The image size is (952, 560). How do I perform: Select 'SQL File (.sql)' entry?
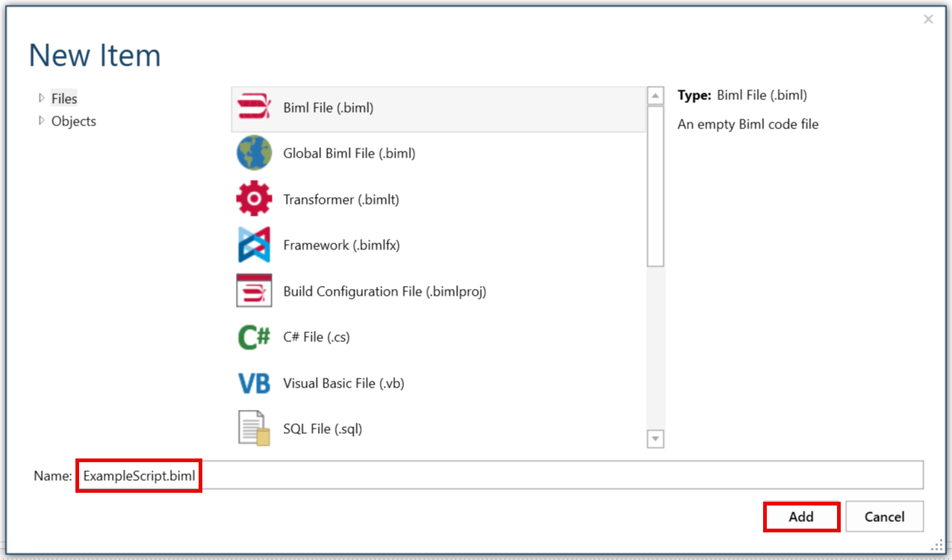438,429
